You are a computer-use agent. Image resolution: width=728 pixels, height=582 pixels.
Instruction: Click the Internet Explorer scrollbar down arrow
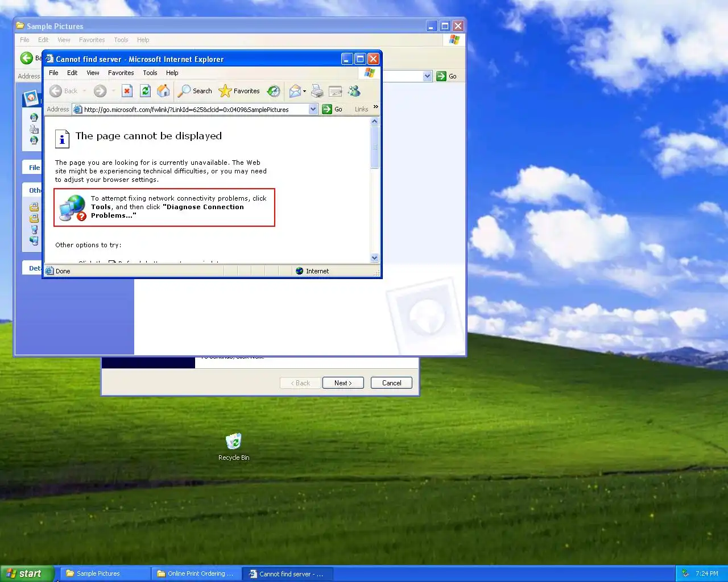(374, 257)
